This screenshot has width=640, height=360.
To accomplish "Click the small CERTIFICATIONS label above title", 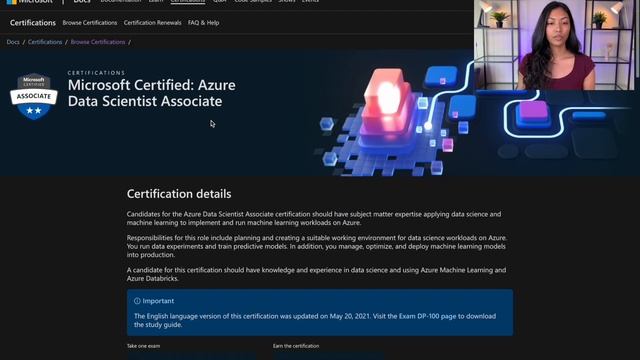I will click(x=96, y=73).
